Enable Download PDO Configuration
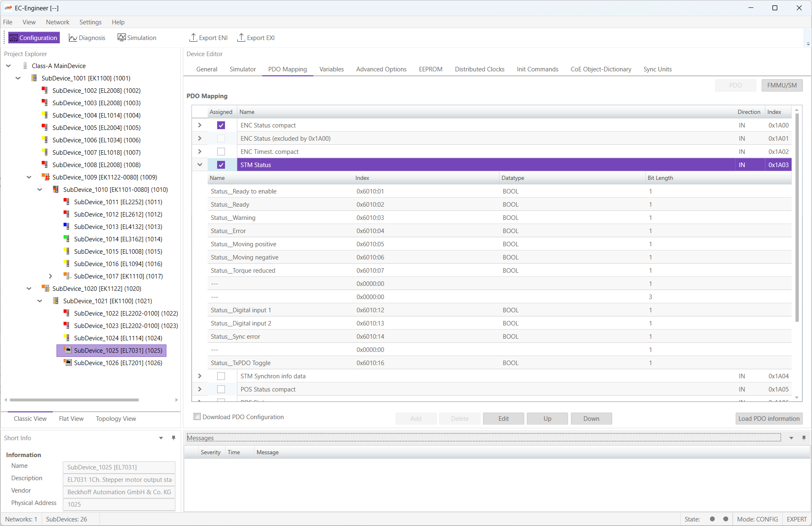Screen dimensions: 812x526 197,417
